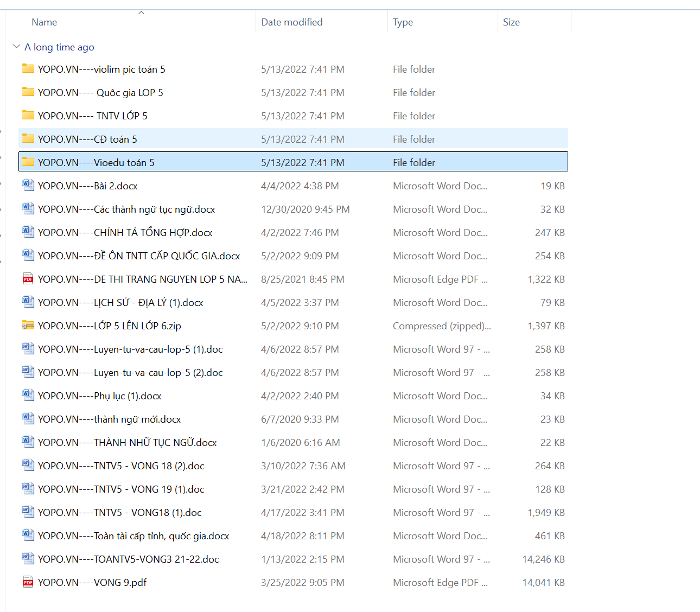Click folder icon of CĐ toán 5
This screenshot has width=700, height=612.
(28, 138)
